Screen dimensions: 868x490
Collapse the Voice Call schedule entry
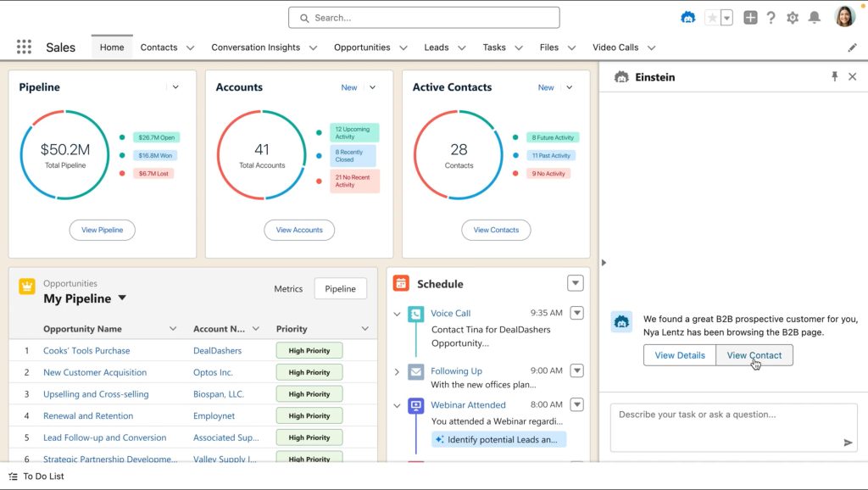[x=396, y=313]
